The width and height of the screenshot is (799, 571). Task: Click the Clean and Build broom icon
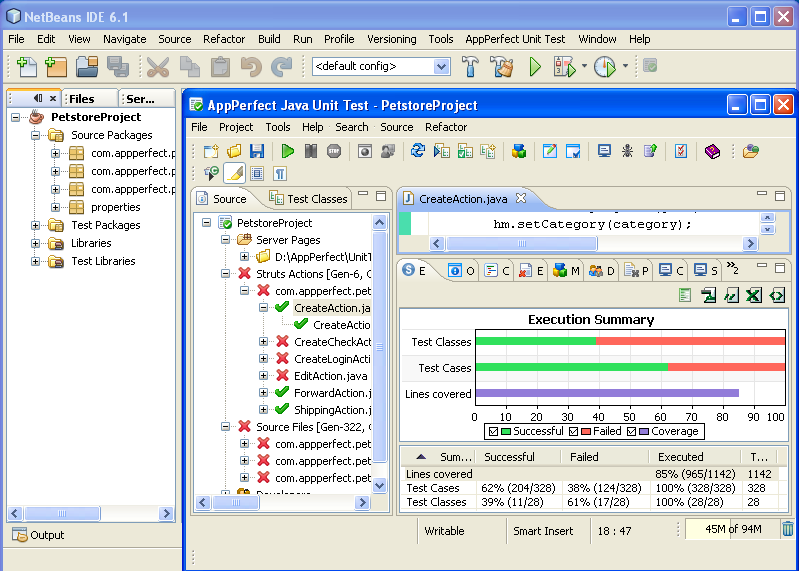point(502,67)
